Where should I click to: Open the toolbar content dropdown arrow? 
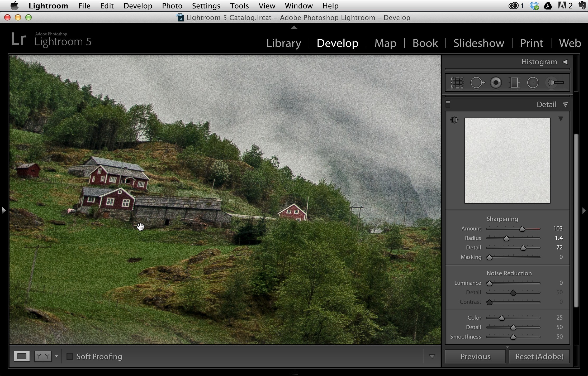(432, 356)
